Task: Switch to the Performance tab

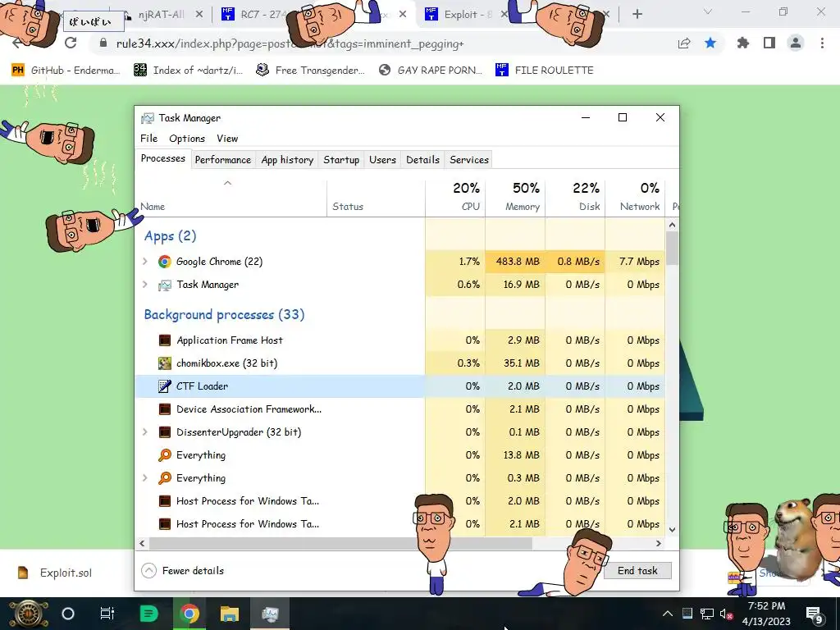Action: pos(223,160)
